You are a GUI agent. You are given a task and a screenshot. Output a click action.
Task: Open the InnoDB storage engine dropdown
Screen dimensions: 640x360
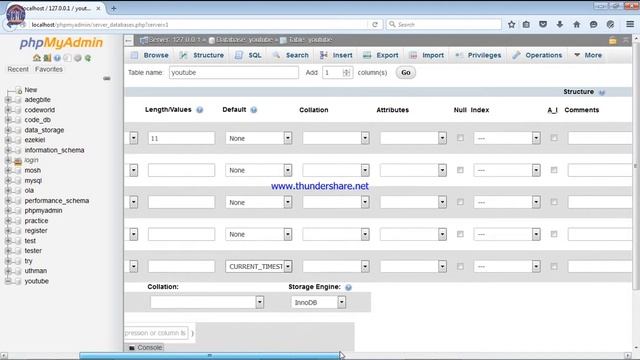(318, 302)
